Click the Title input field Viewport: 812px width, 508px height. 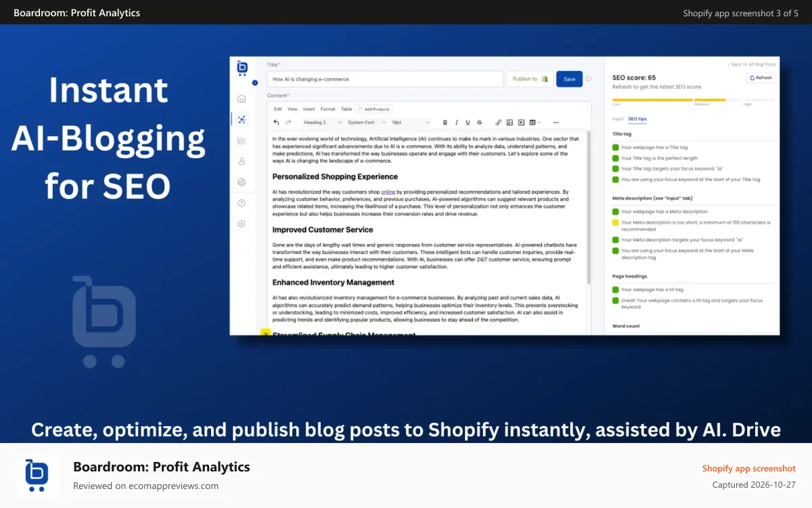(x=385, y=79)
